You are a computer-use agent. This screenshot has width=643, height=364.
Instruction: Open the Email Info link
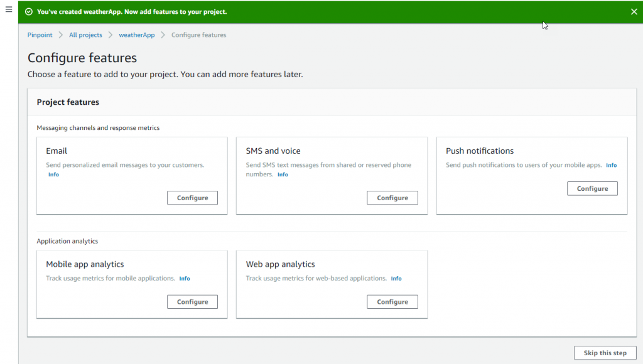pos(53,174)
